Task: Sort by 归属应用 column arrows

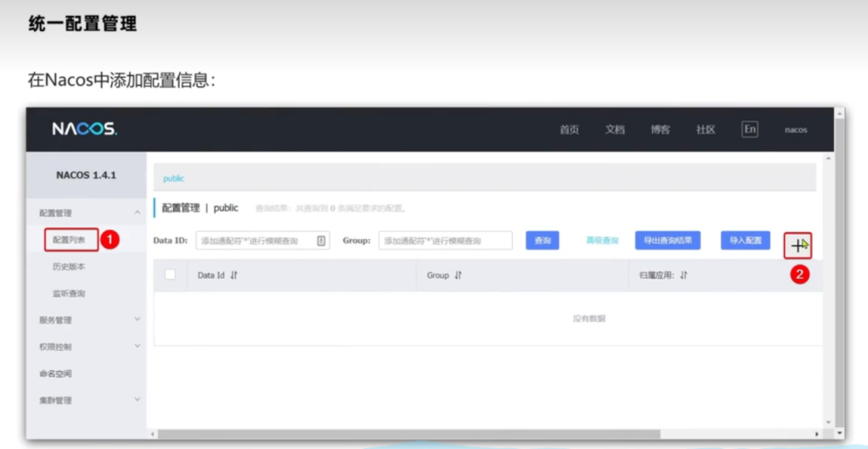Action: tap(684, 275)
